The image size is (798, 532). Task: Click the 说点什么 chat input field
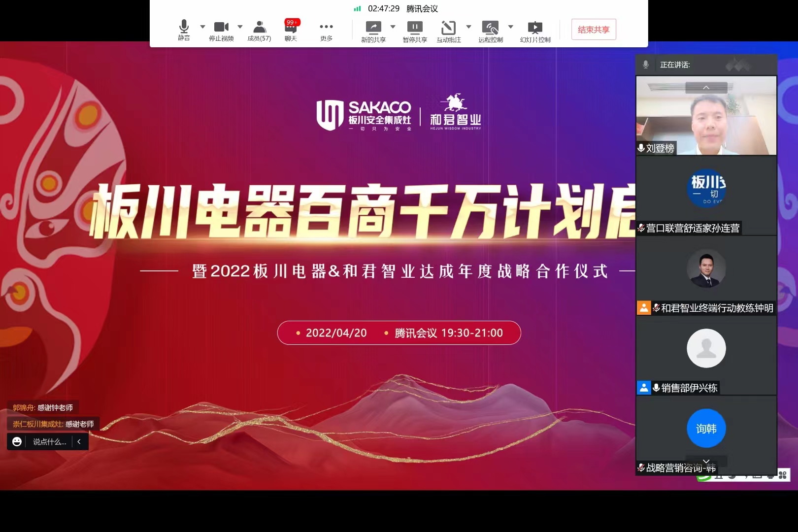[50, 442]
